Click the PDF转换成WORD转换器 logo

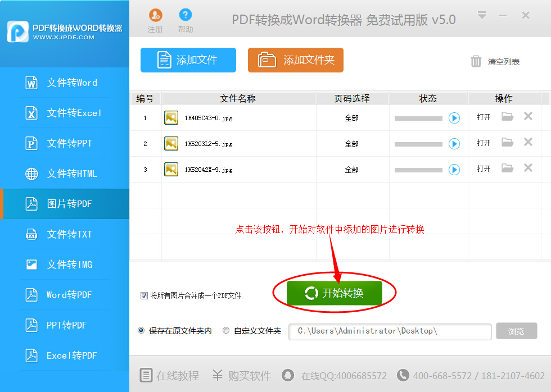point(17,31)
